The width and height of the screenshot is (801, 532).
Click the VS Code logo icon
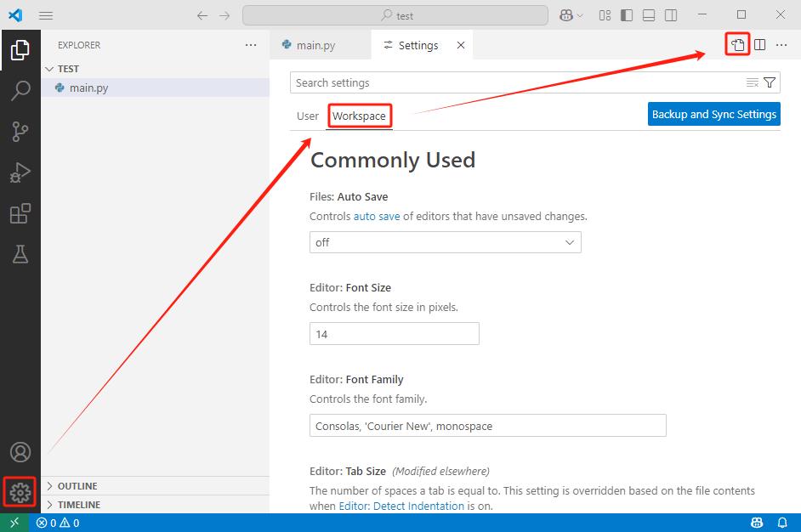point(15,15)
